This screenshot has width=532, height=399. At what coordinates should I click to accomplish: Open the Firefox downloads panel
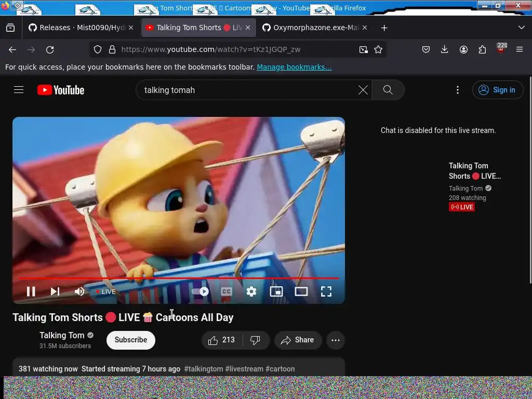click(x=445, y=49)
